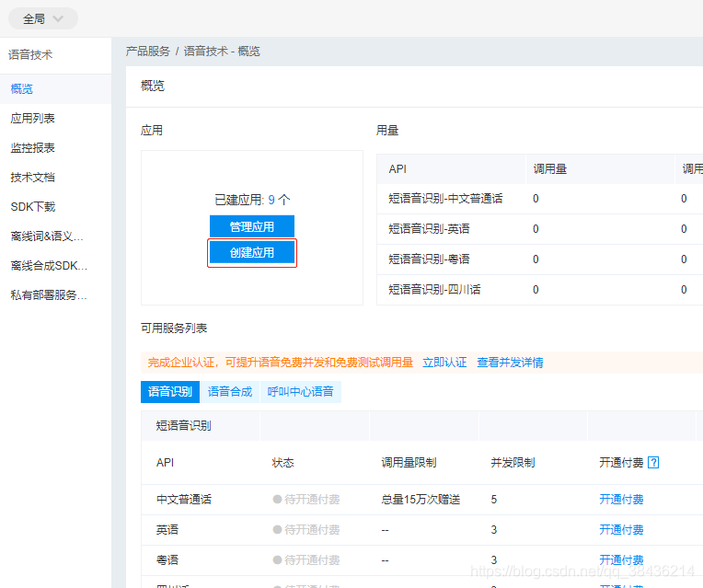Click the 短语音识别-英语 usage row
Image resolution: width=703 pixels, height=588 pixels.
point(540,229)
